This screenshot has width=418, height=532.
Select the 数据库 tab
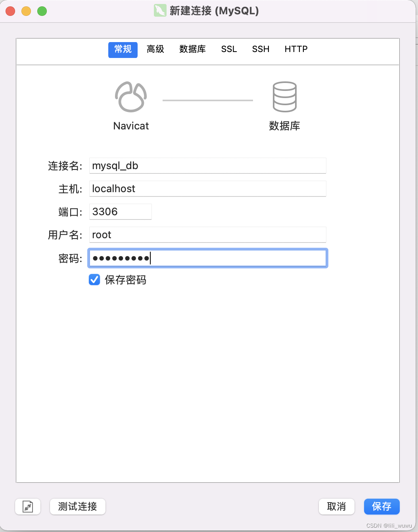pyautogui.click(x=192, y=49)
